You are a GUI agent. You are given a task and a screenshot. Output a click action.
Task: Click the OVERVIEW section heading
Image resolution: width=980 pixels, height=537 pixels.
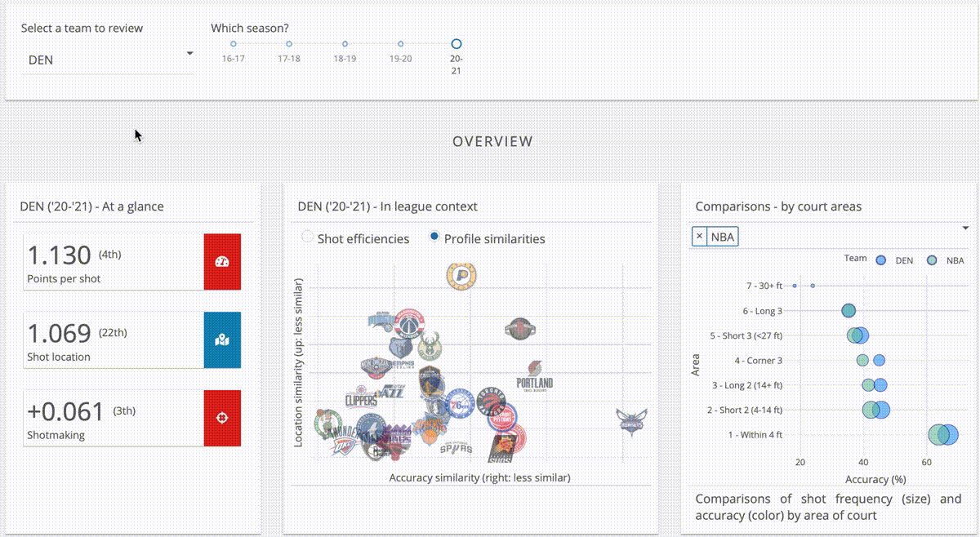[493, 141]
